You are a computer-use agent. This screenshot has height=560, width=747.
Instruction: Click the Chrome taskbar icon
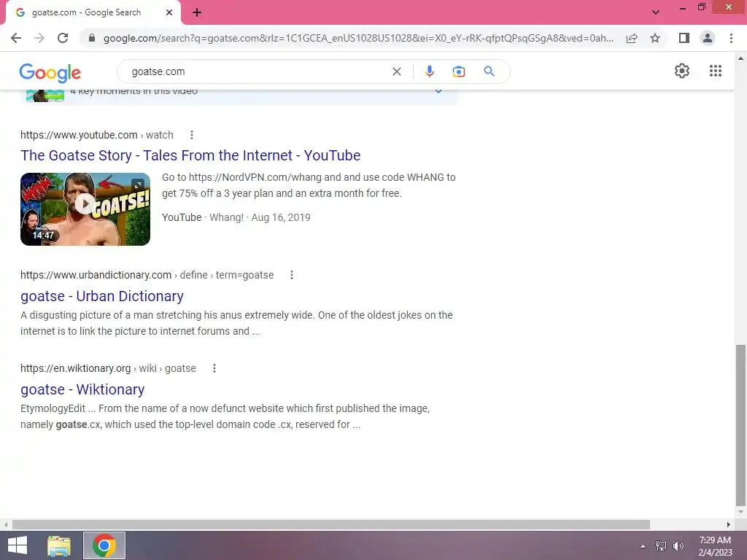(104, 545)
